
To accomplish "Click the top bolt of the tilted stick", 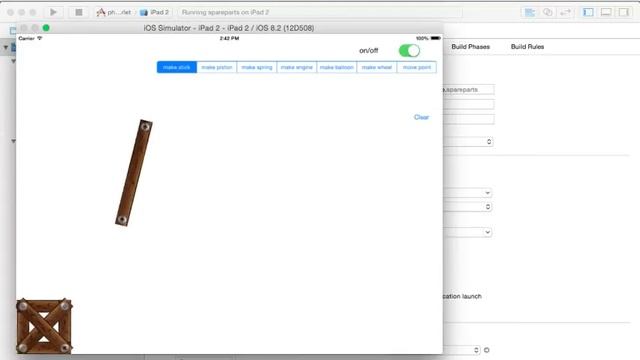I will point(145,127).
